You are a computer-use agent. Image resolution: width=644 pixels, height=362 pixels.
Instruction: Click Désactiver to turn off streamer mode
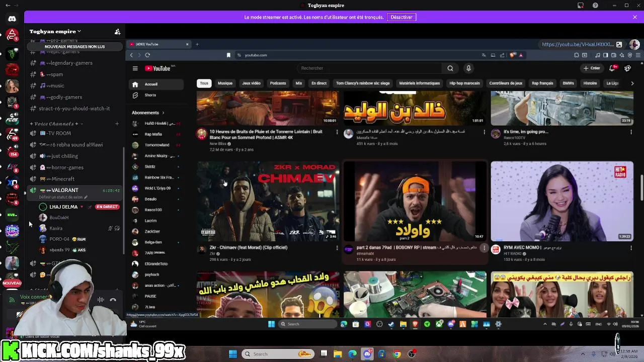coord(401,17)
